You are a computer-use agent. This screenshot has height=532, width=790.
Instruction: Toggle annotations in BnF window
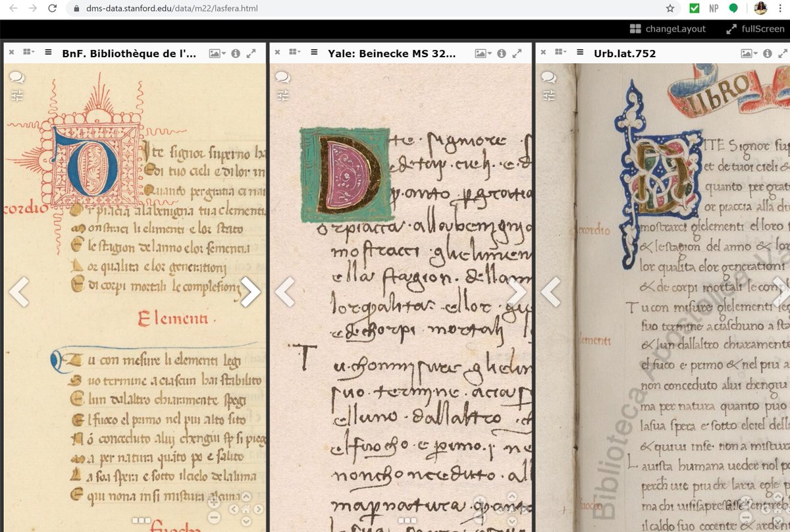click(16, 77)
